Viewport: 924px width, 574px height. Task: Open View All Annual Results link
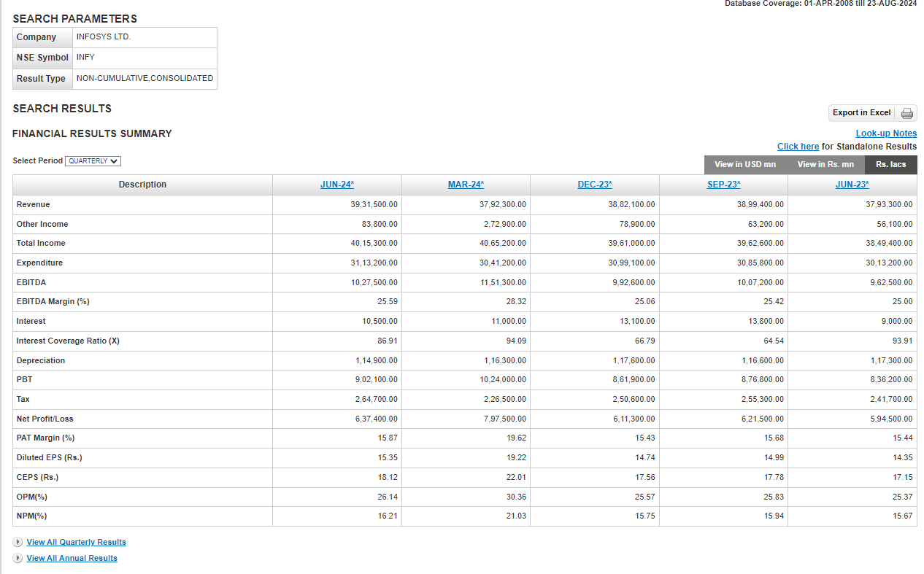click(72, 558)
